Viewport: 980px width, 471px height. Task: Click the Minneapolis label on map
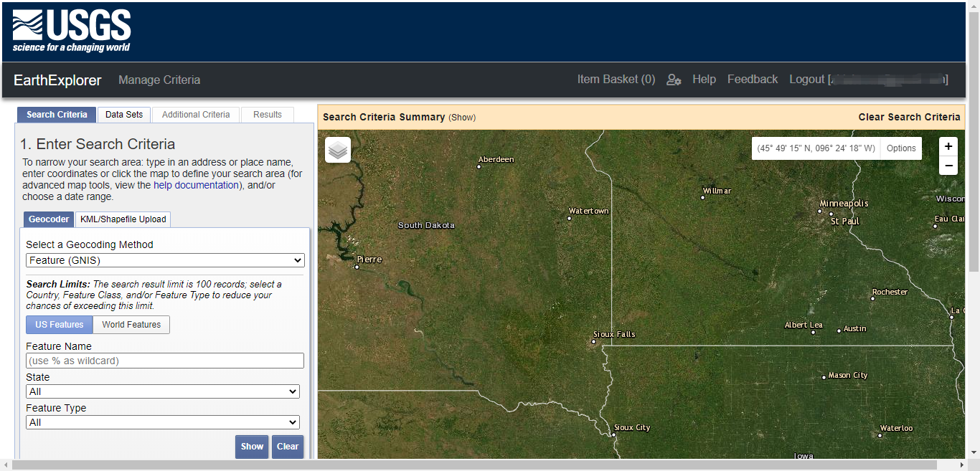pos(844,204)
